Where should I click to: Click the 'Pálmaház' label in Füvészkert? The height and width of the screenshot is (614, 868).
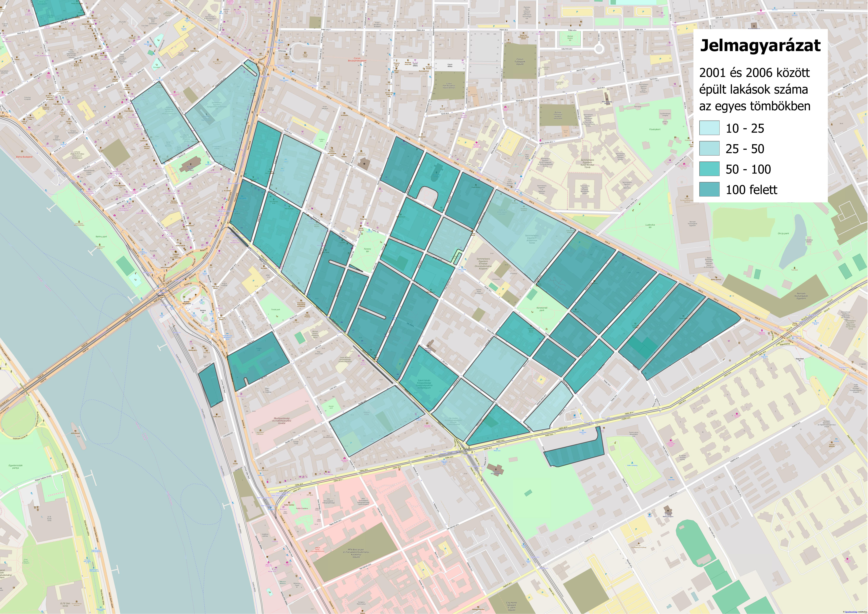(x=638, y=107)
